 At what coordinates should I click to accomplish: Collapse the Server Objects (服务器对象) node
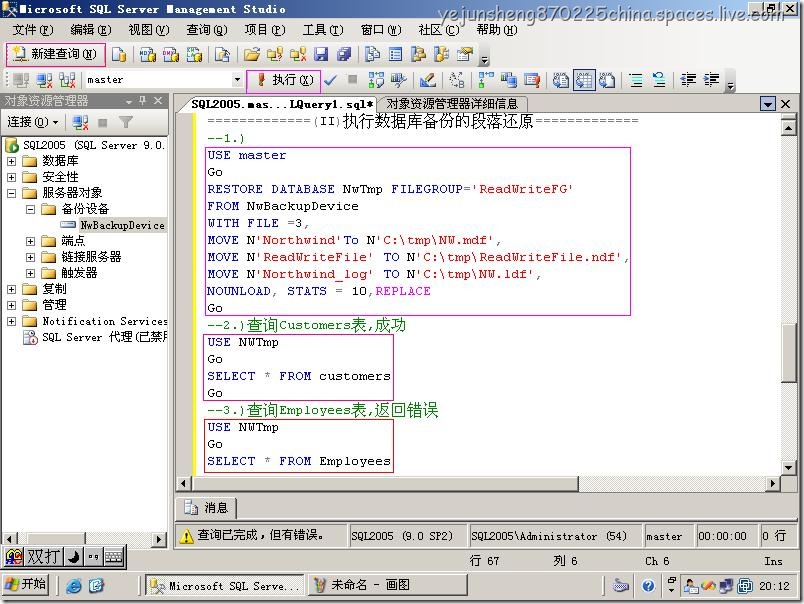click(11, 193)
